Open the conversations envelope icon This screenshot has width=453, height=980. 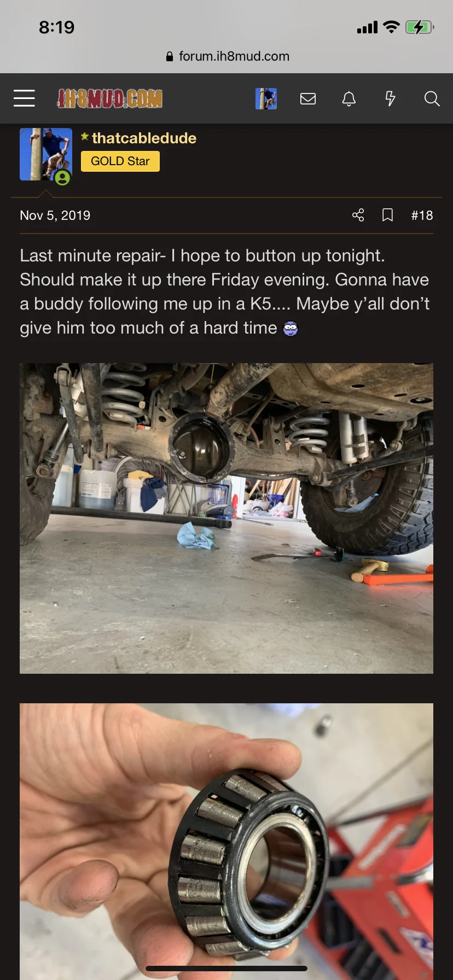click(x=308, y=98)
